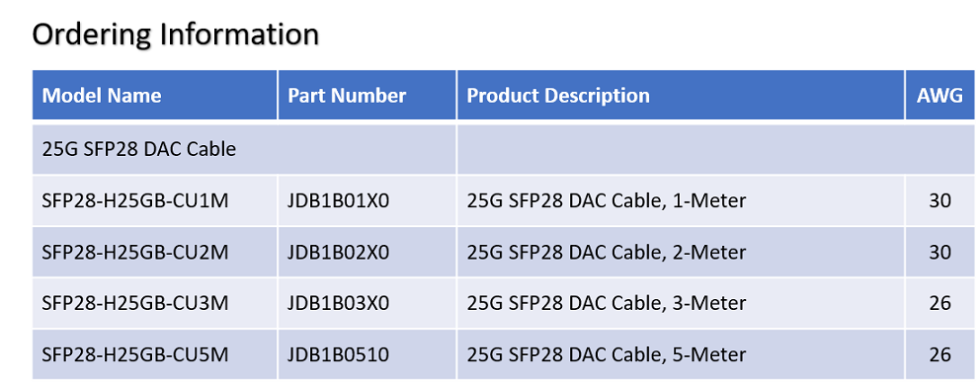Screen dimensions: 980x382
Task: Select AWG value 26 for the 5-Meter cable
Action: (x=940, y=354)
